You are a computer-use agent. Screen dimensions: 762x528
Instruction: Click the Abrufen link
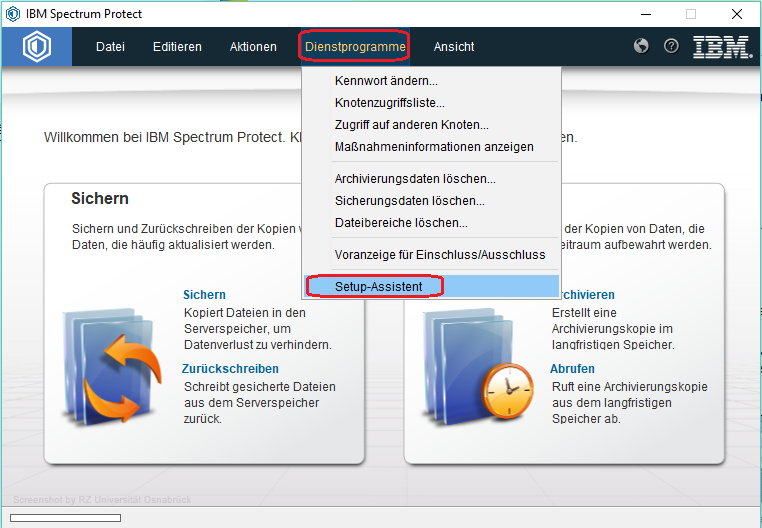click(572, 369)
